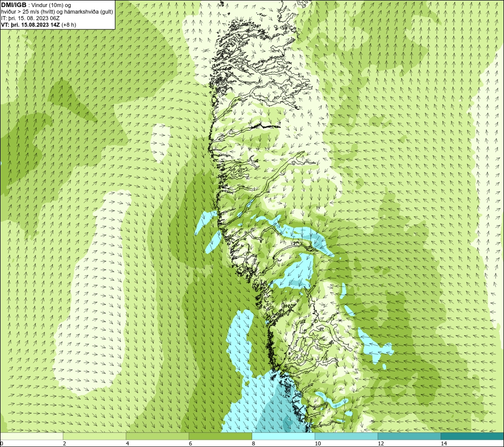
Task: Click the 'hviður > 25 m/s' legend description line
Action: 57,12
